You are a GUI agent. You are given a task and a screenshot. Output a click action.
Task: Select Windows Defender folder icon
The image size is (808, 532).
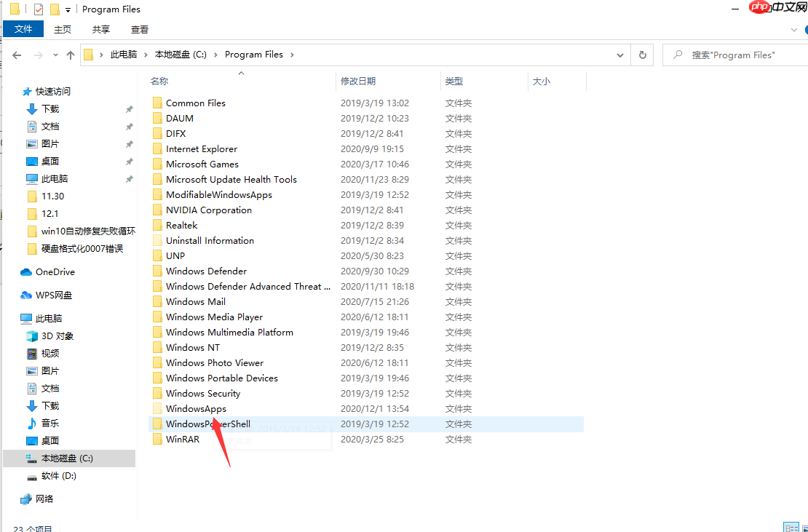[x=158, y=271]
